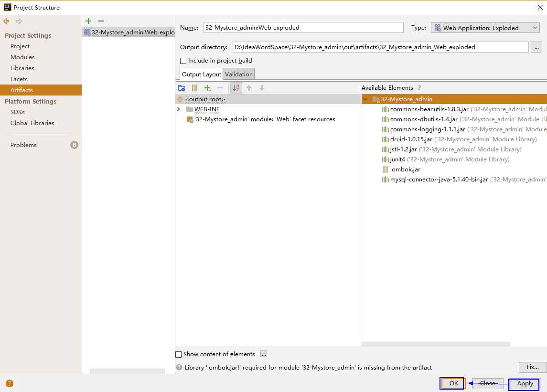
Task: Select junit4 library in Available Elements
Action: tap(397, 159)
